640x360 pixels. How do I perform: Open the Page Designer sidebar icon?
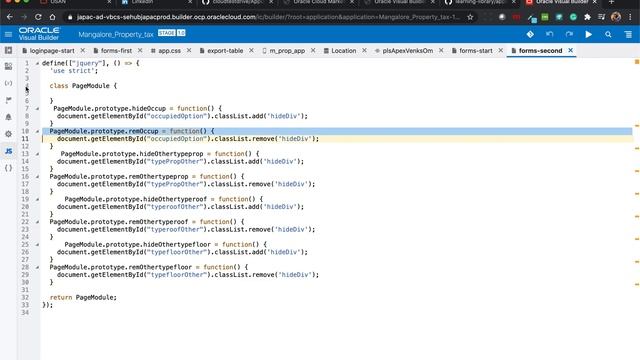coord(8,66)
